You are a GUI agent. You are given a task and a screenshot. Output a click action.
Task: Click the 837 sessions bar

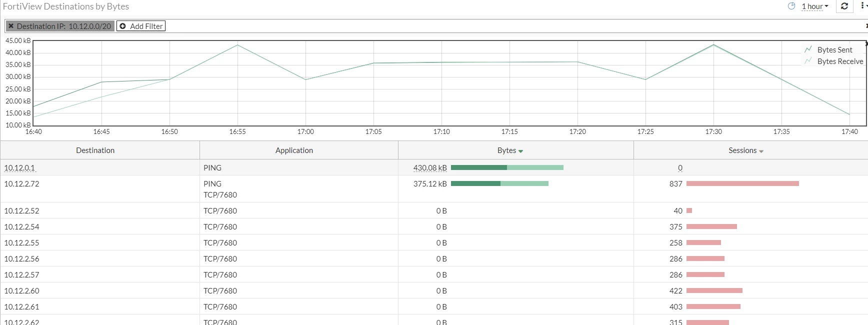click(742, 183)
